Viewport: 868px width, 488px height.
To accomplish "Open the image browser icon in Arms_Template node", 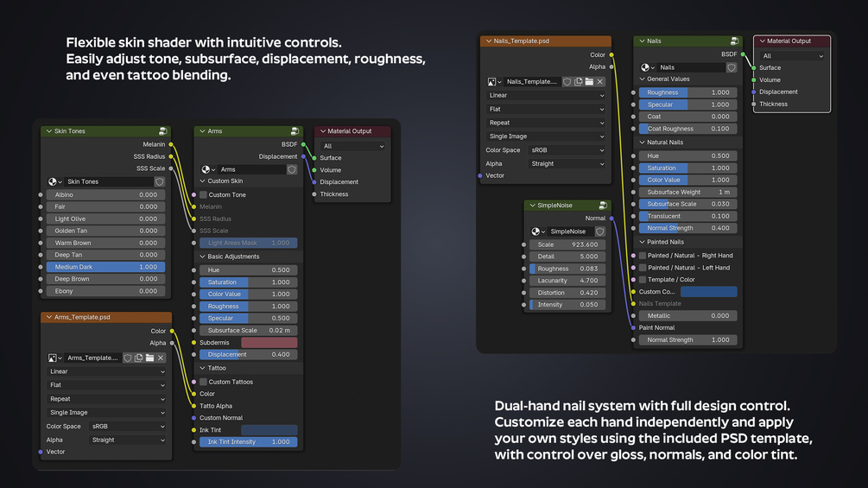I will click(54, 358).
